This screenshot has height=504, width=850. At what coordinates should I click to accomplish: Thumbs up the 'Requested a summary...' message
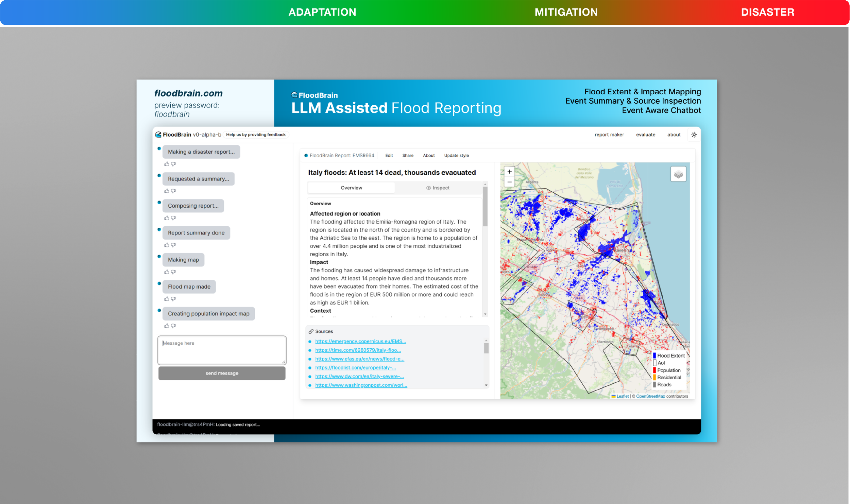pos(167,191)
